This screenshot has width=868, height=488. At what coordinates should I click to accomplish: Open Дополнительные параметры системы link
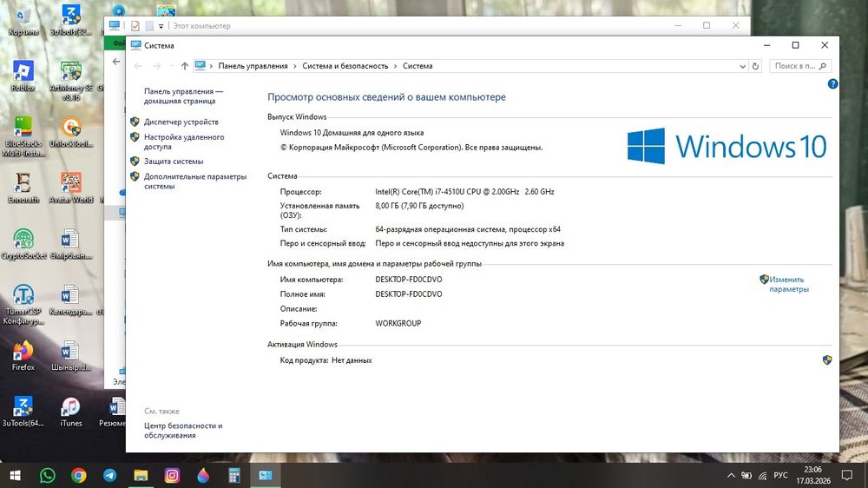pyautogui.click(x=194, y=181)
